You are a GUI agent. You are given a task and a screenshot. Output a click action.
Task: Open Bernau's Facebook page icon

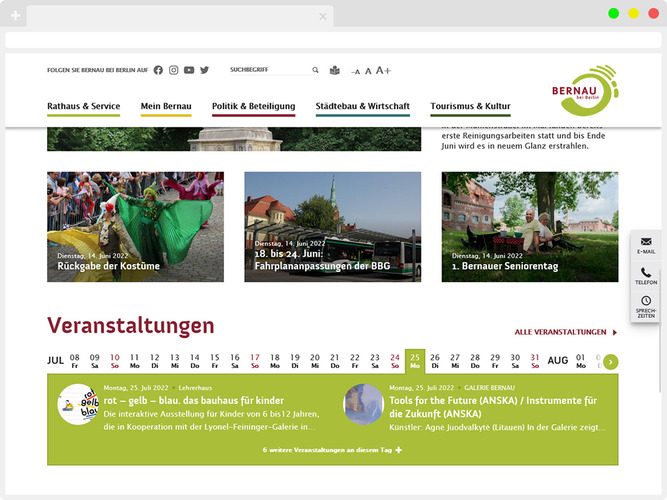(x=158, y=70)
